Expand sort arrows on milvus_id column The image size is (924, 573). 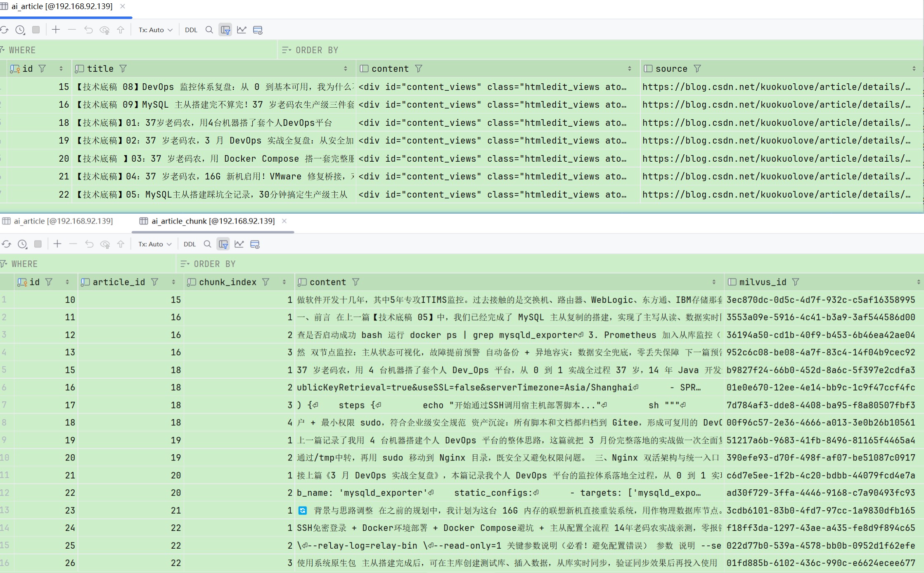918,282
